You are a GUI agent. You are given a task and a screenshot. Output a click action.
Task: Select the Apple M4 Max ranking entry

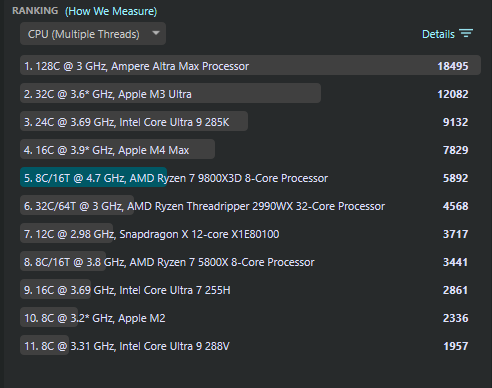click(x=250, y=150)
